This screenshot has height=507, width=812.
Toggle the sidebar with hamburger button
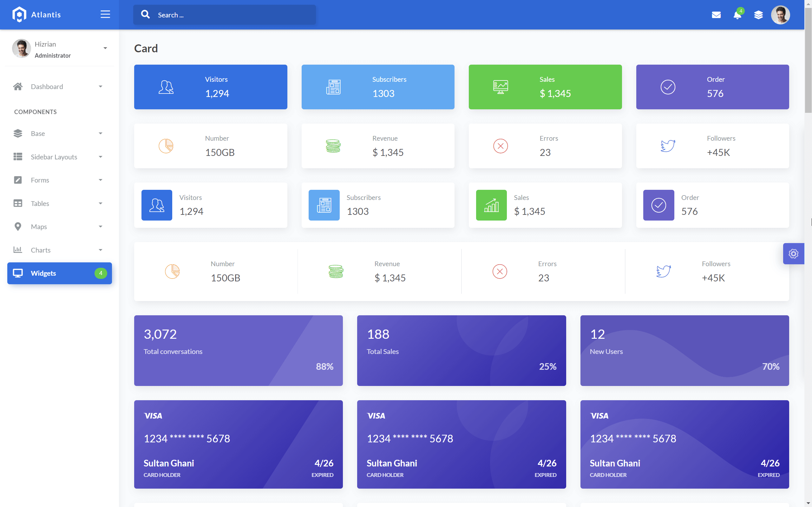pyautogui.click(x=105, y=15)
